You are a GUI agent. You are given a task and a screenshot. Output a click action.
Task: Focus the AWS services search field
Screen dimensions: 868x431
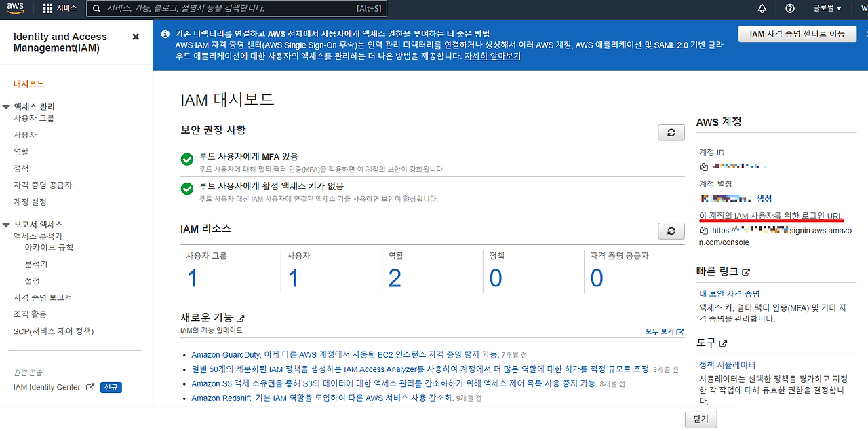237,9
